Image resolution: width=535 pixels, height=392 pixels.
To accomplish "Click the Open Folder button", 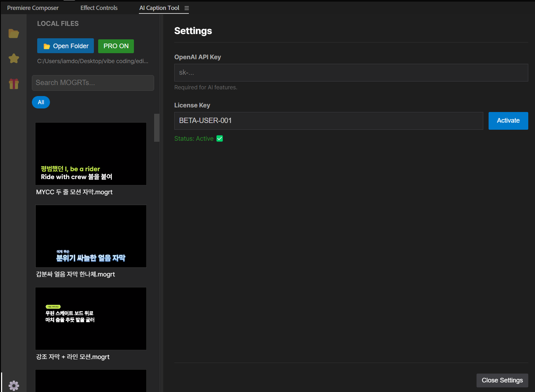I will pyautogui.click(x=66, y=46).
